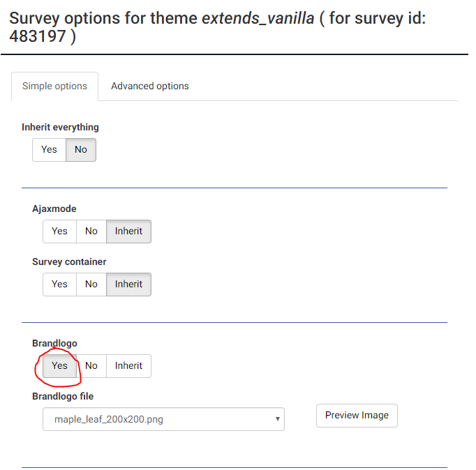Image resolution: width=476 pixels, height=470 pixels.
Task: Select Inherit for Survey container
Action: [x=128, y=284]
